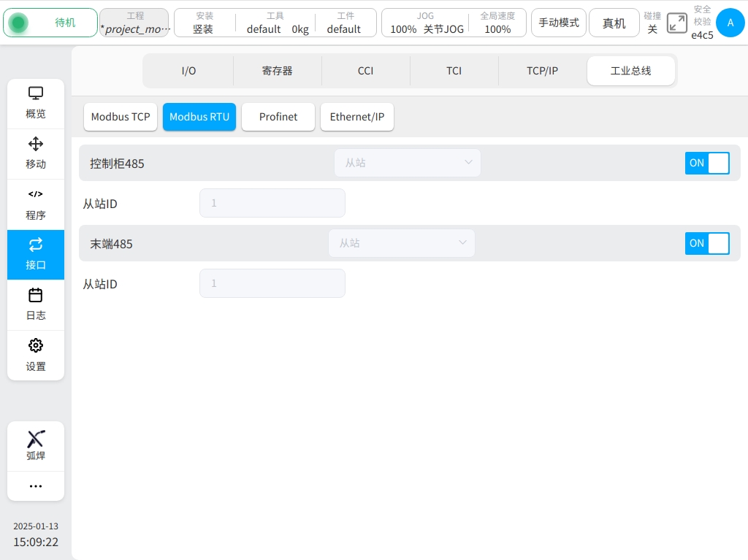
Task: Click the 全局速度 100% speed control
Action: point(497,23)
